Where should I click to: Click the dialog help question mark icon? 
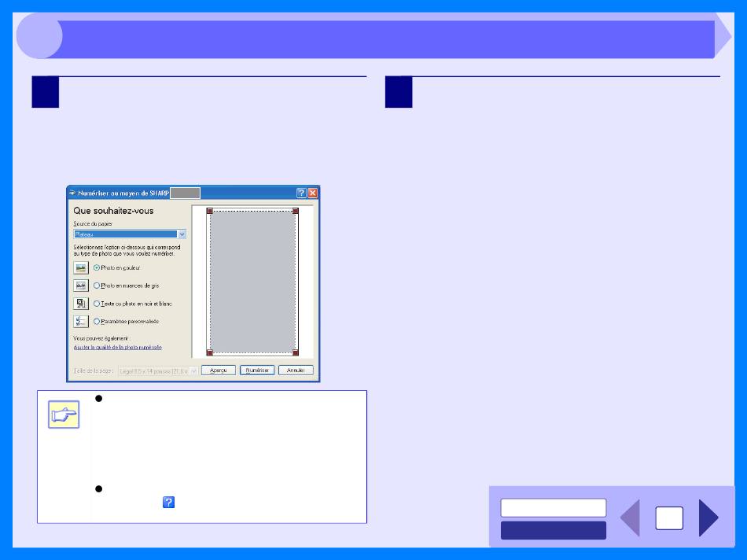point(301,193)
